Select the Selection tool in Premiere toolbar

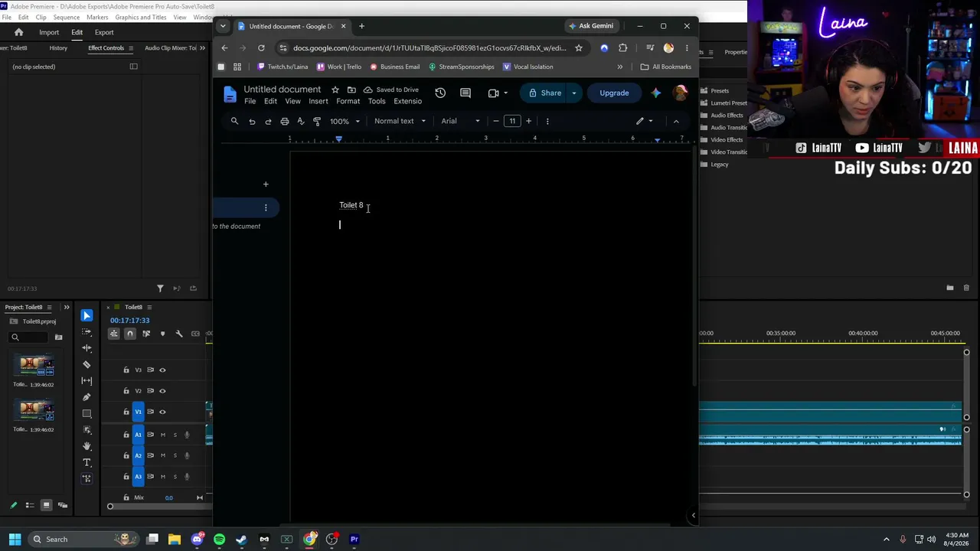tap(87, 315)
